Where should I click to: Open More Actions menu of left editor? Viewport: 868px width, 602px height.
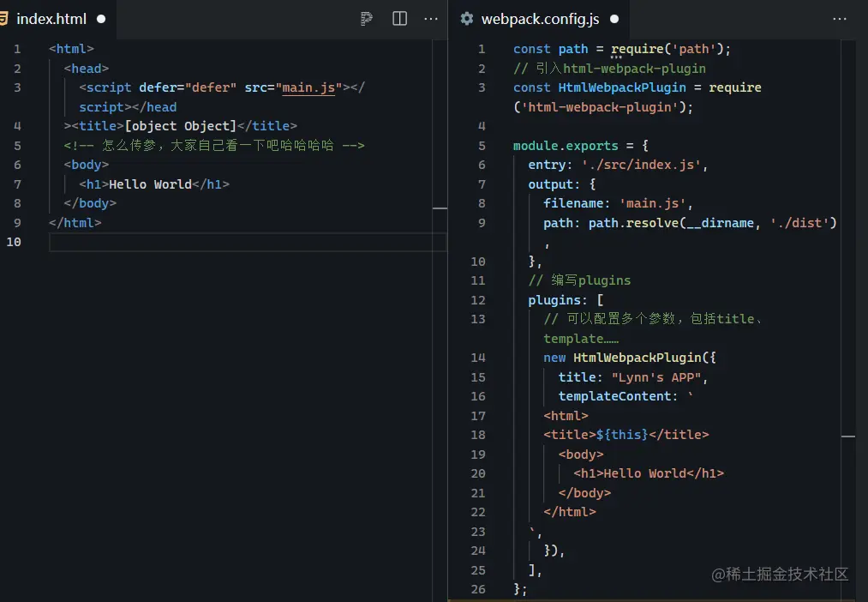pyautogui.click(x=431, y=19)
